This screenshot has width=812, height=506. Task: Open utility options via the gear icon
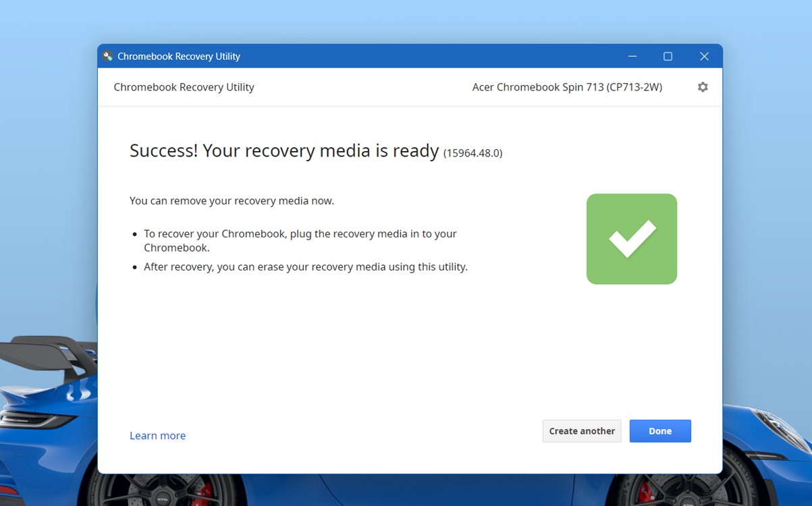pyautogui.click(x=702, y=87)
